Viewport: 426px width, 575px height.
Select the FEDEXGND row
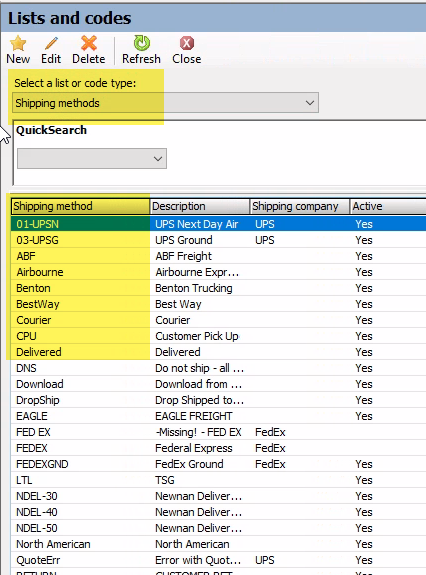click(218, 464)
